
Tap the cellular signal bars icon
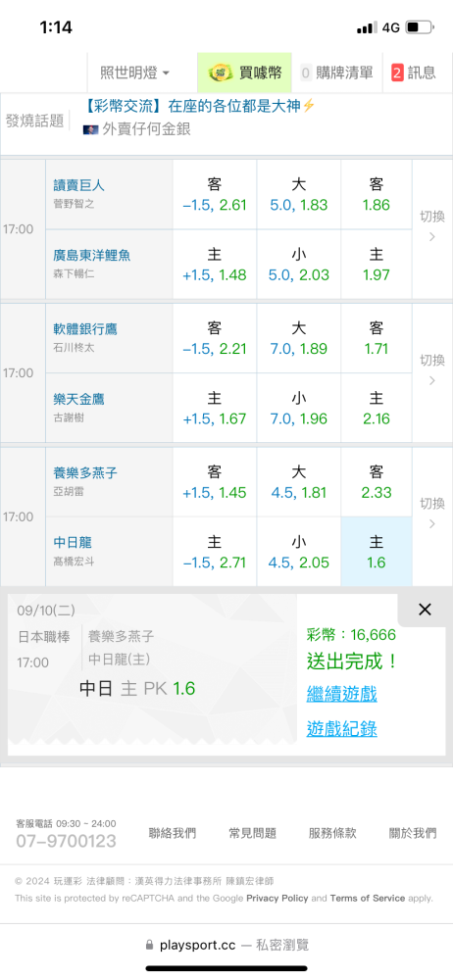pos(367,27)
